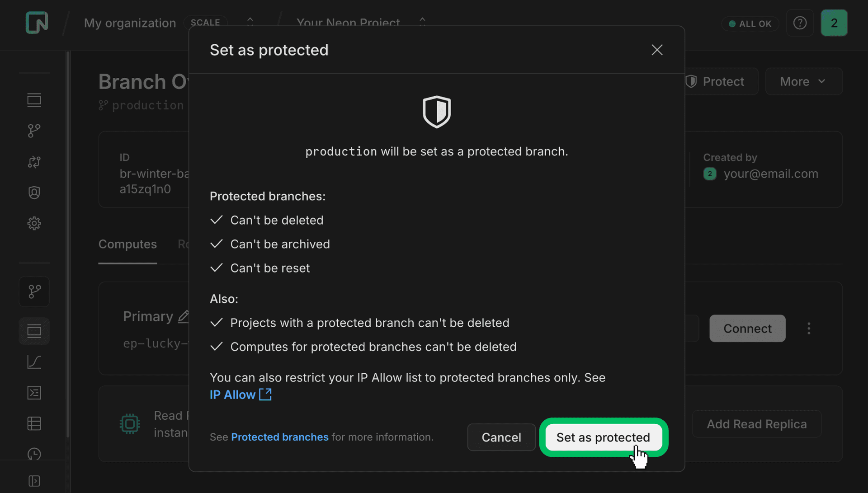Click the Roles shield icon in sidebar
The width and height of the screenshot is (868, 493).
(34, 192)
